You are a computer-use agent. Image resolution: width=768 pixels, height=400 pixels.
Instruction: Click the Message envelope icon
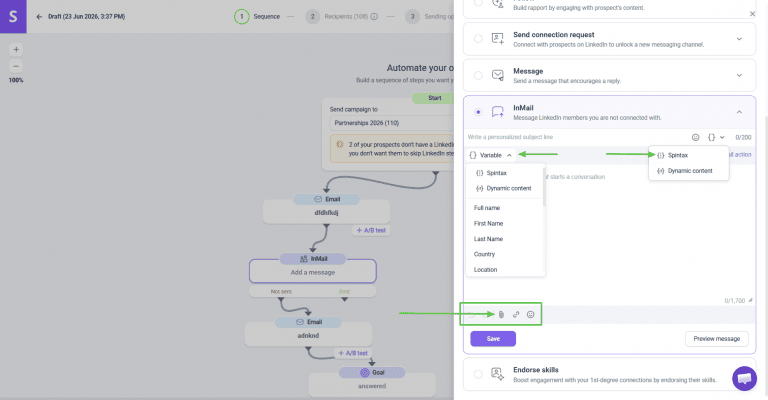click(498, 75)
